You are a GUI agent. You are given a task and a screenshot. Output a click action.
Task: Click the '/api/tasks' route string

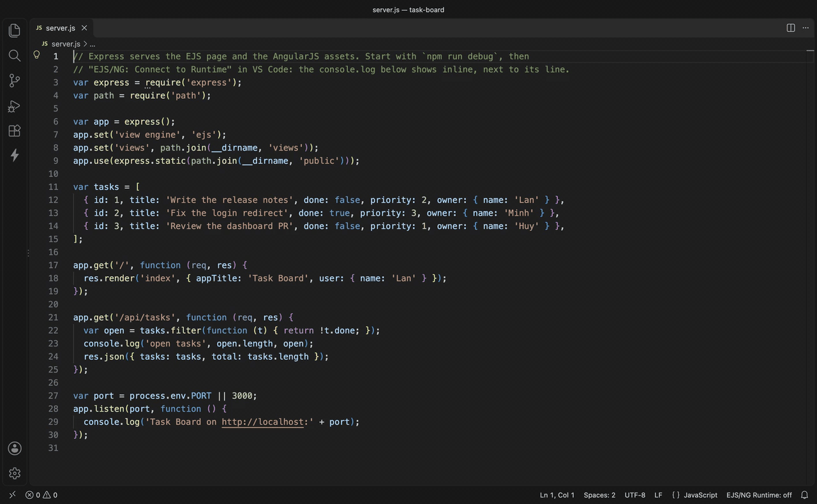click(x=145, y=317)
